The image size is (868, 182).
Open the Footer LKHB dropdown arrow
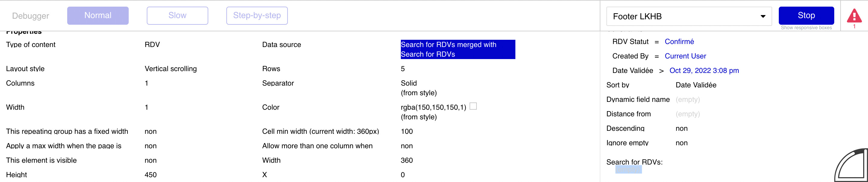(x=763, y=16)
